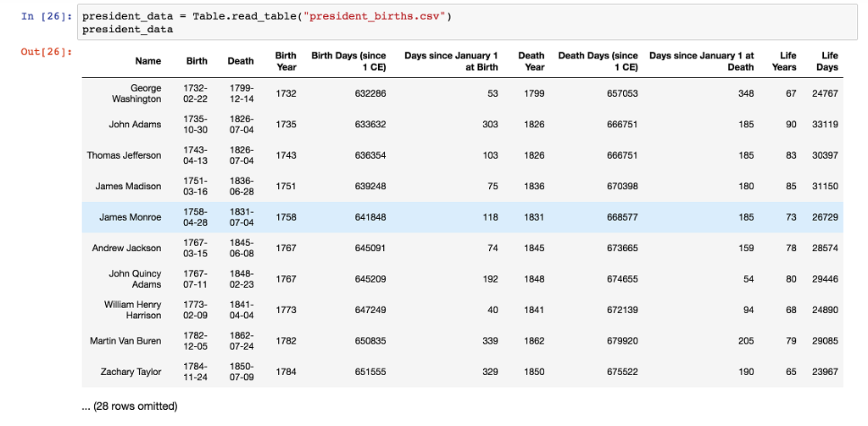Click the value 645209 in Quincy Adams' row

370,279
